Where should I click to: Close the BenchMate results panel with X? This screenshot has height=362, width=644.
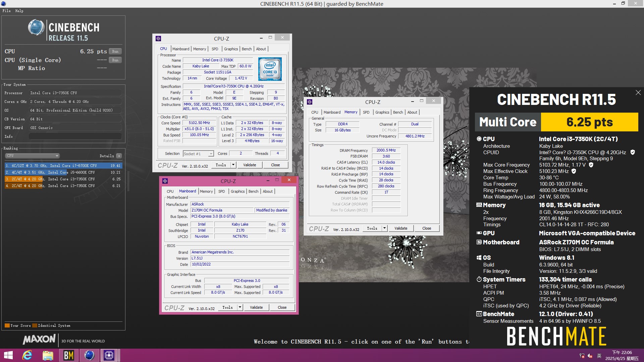point(638,93)
